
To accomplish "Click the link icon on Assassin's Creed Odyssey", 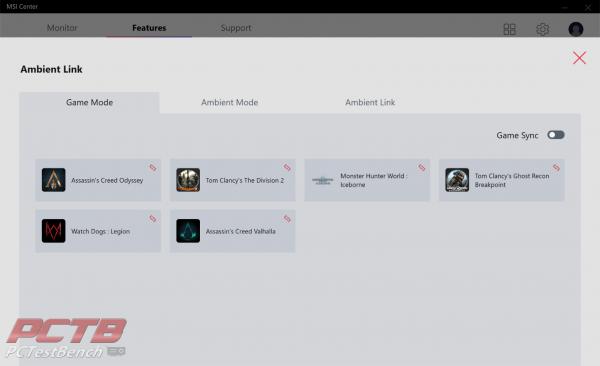I will 153,168.
